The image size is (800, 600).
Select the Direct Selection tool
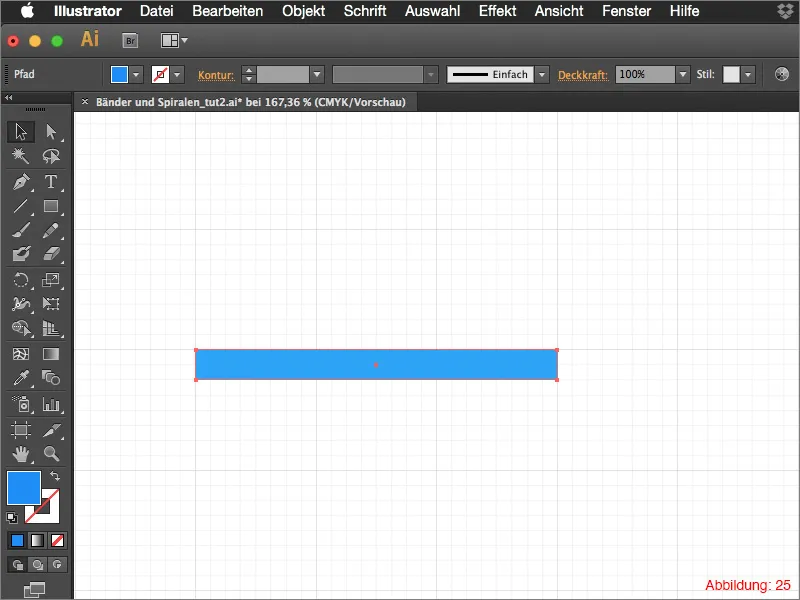(51, 132)
